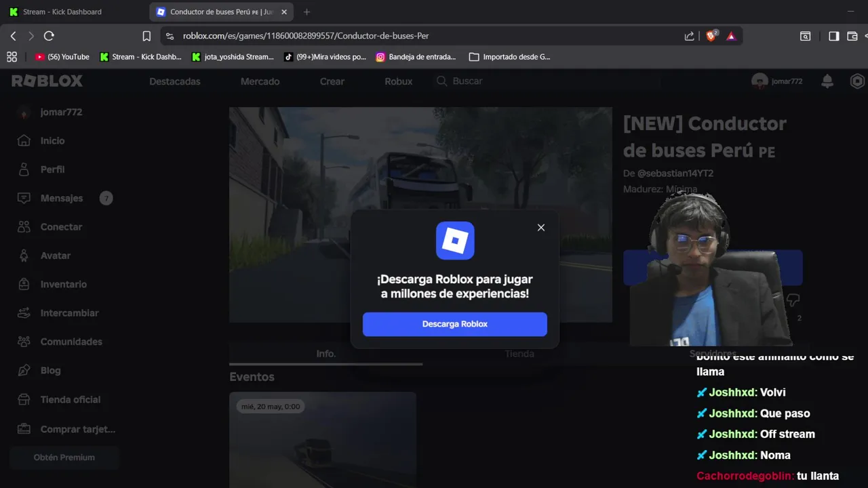Open the YouTube bookmark
Viewport: 868px width, 488px height.
pos(62,57)
